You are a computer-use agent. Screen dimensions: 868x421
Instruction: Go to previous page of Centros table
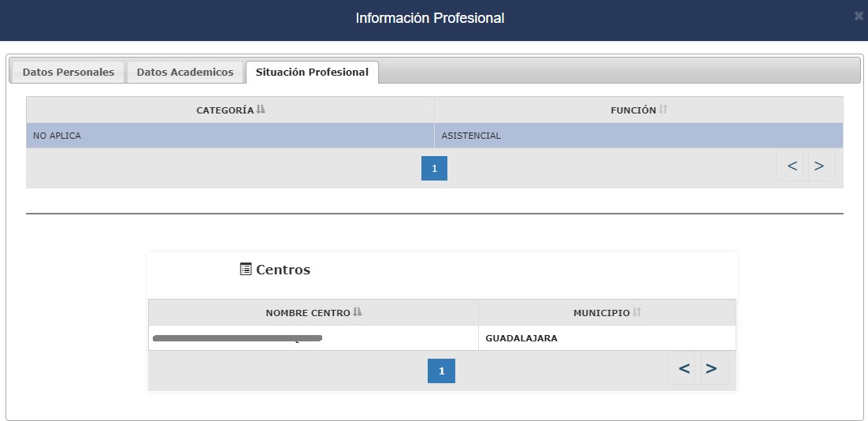(x=684, y=368)
